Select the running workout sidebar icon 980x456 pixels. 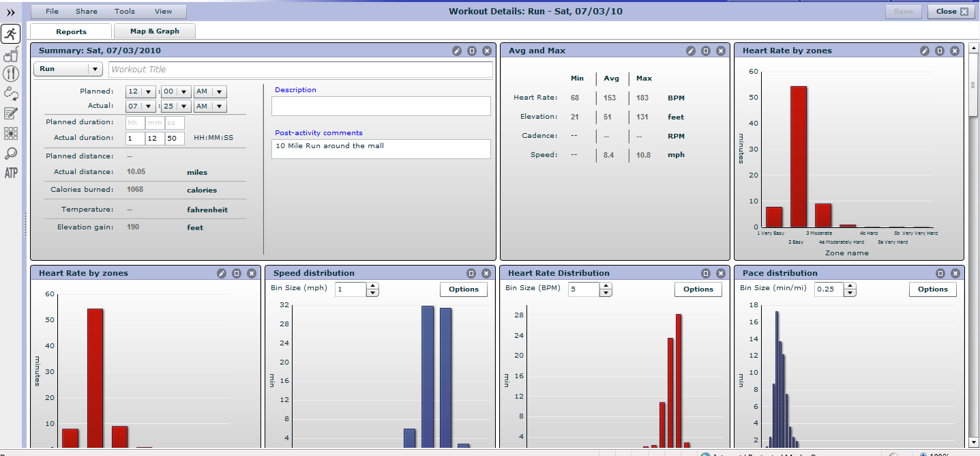(x=10, y=34)
